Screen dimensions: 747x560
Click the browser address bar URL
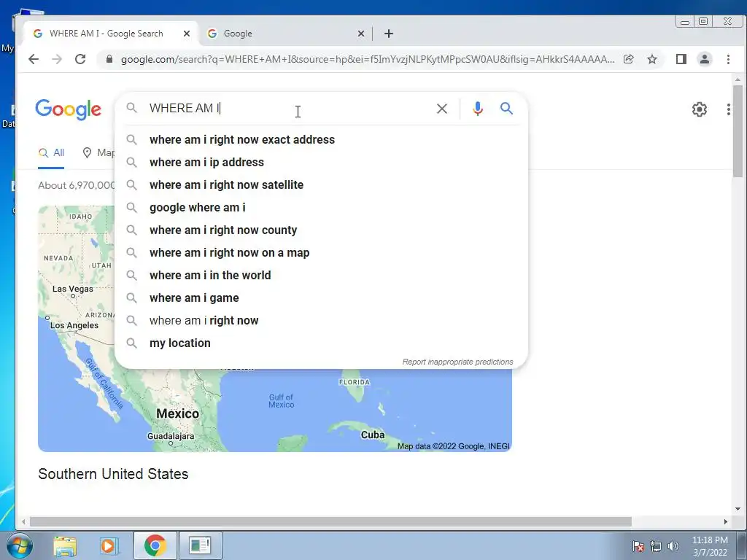367,59
